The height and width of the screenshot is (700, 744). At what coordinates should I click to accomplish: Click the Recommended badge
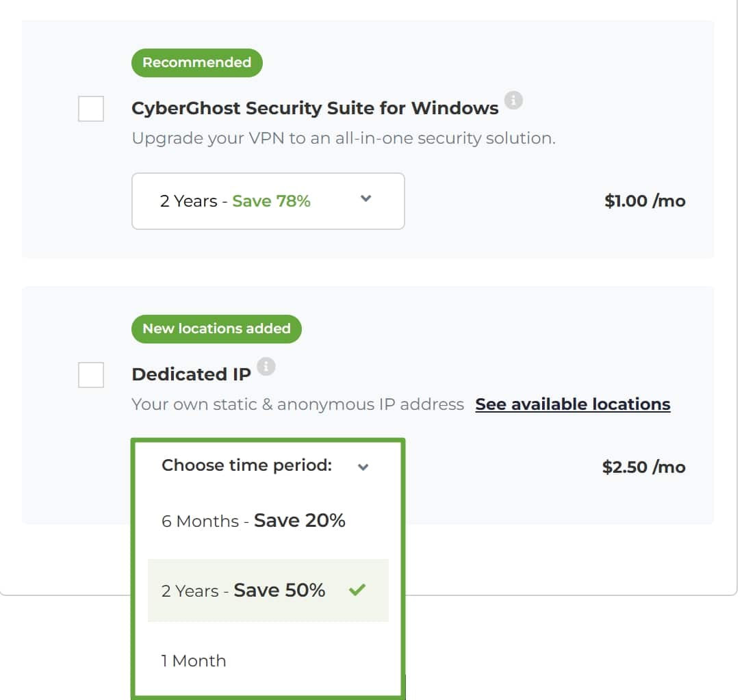click(197, 62)
